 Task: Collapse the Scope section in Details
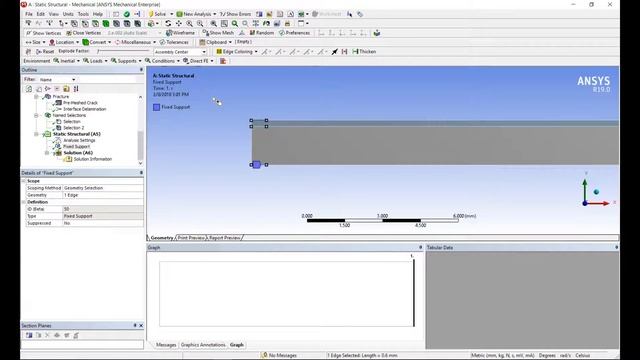pyautogui.click(x=24, y=180)
